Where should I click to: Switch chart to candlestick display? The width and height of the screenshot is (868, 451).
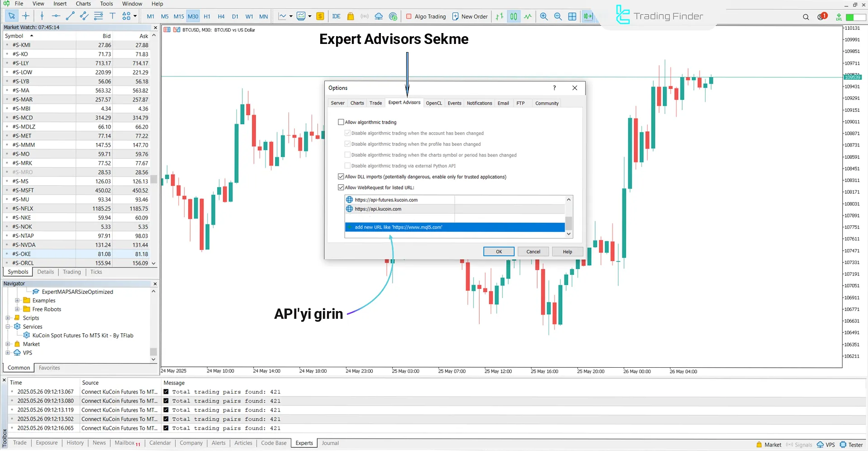[513, 16]
